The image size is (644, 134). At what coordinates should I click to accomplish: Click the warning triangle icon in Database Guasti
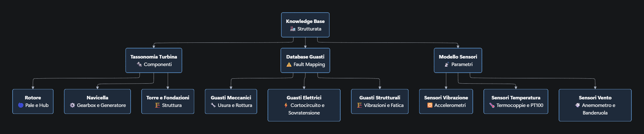click(289, 64)
